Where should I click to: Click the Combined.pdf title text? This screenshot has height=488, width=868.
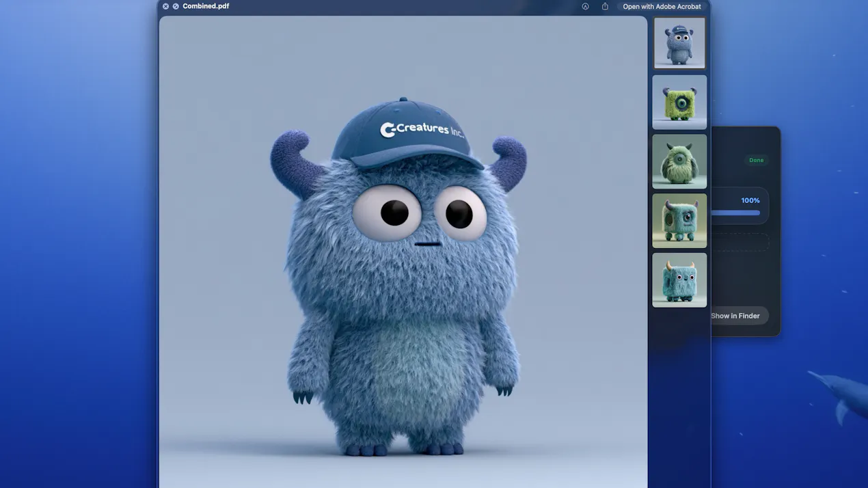[x=206, y=6]
